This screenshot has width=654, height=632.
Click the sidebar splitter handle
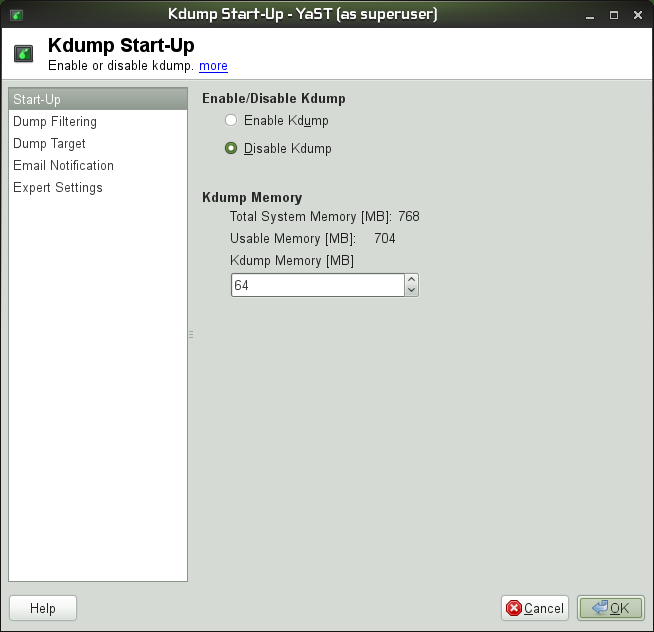(191, 335)
